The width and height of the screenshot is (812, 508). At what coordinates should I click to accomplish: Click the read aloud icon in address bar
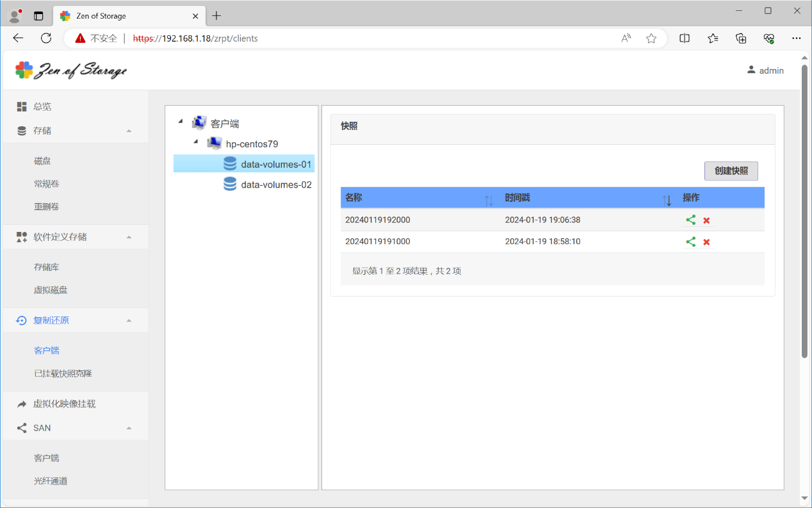(x=626, y=38)
